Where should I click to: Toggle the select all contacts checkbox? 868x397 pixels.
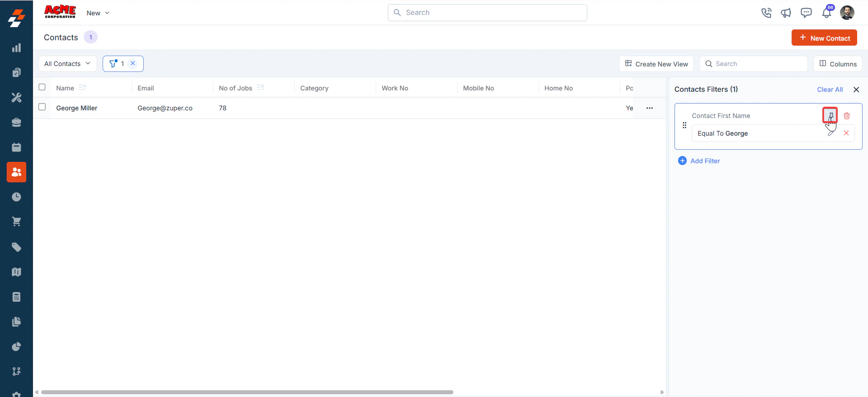pyautogui.click(x=42, y=87)
